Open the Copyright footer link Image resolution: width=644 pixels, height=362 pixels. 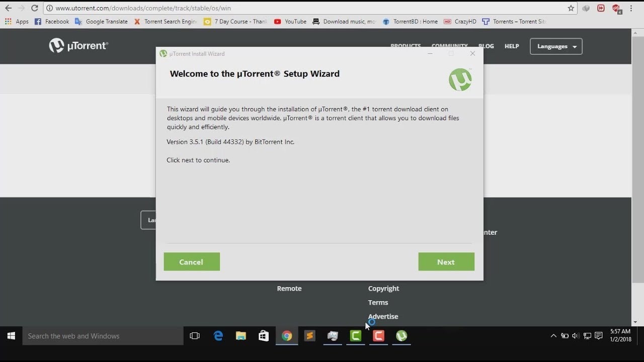[383, 289]
